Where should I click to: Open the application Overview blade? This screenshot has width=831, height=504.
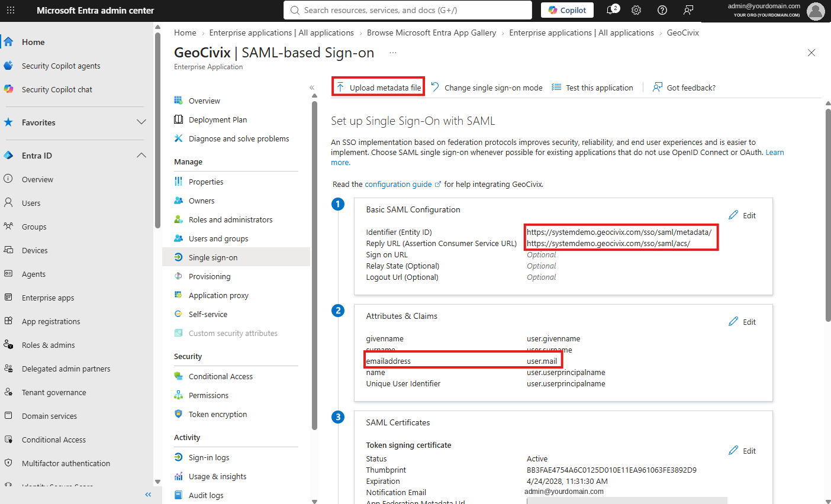[x=204, y=101]
